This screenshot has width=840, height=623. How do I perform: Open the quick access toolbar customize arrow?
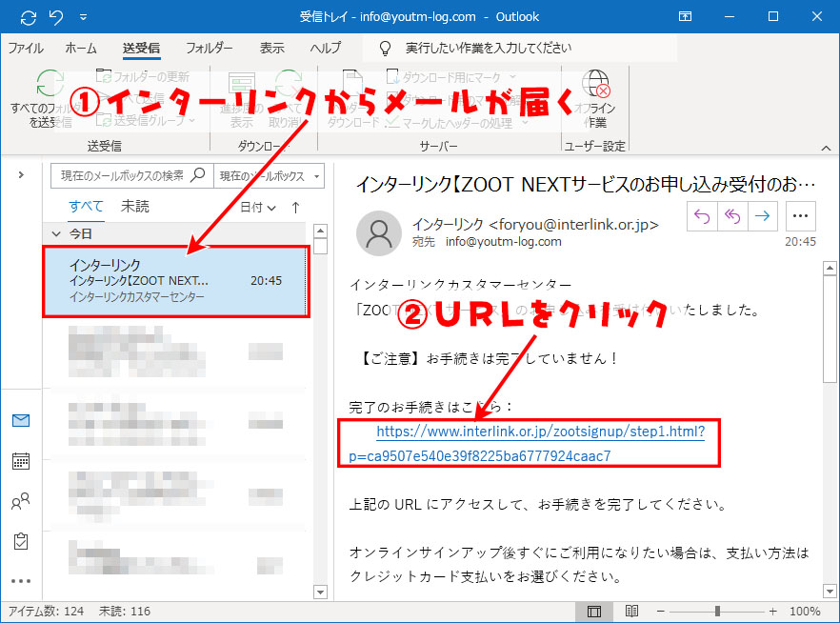pos(83,17)
